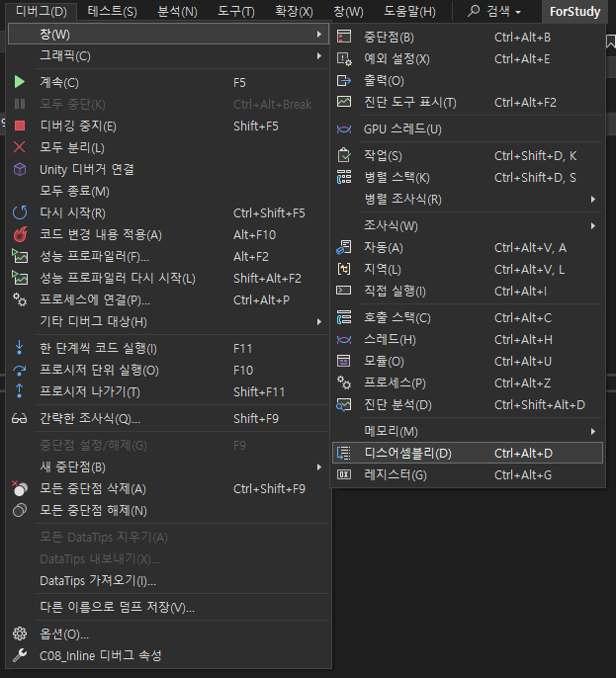Click the Hot Reload flame icon (코드 변경 내용 적용)
The width and height of the screenshot is (616, 678).
20,234
